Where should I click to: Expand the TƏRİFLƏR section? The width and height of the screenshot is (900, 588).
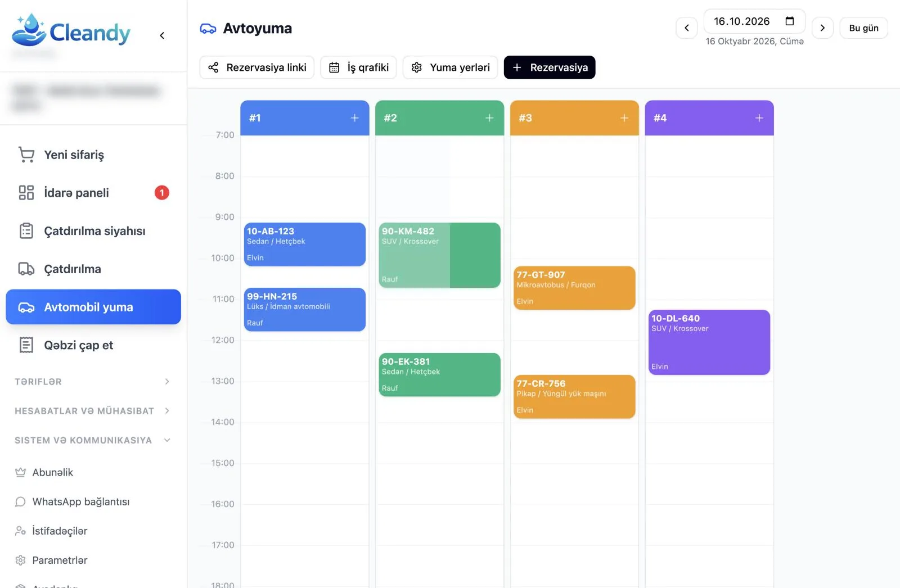(x=93, y=382)
